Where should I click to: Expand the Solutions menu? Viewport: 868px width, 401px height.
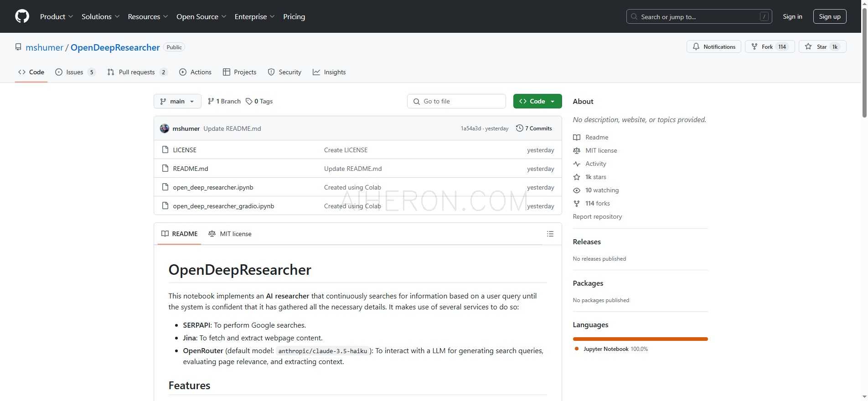click(100, 16)
